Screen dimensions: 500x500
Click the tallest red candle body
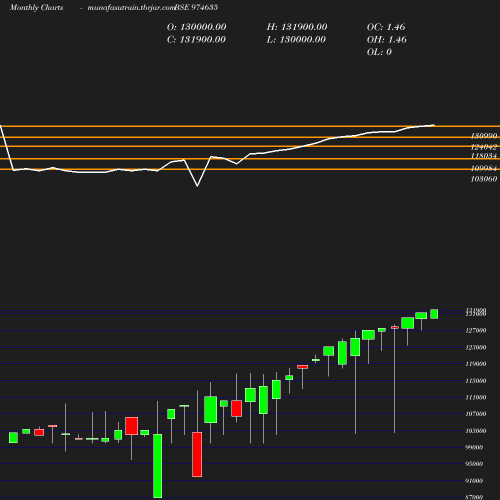(x=197, y=454)
